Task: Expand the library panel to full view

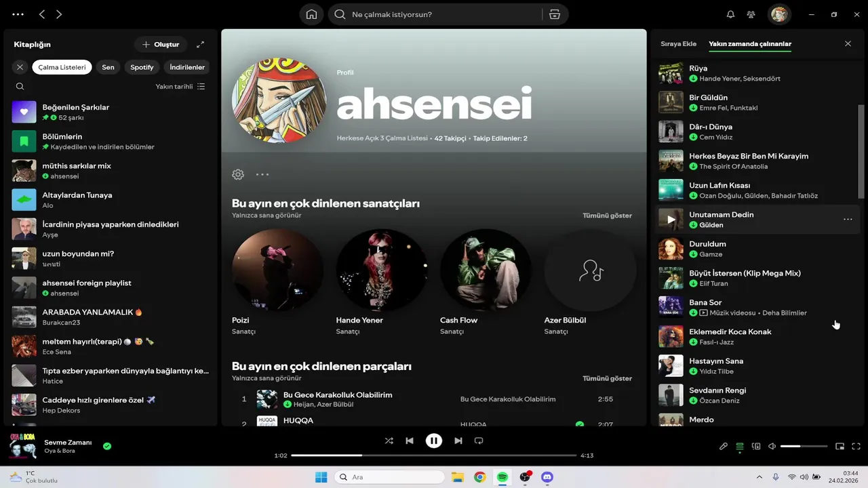Action: (200, 44)
